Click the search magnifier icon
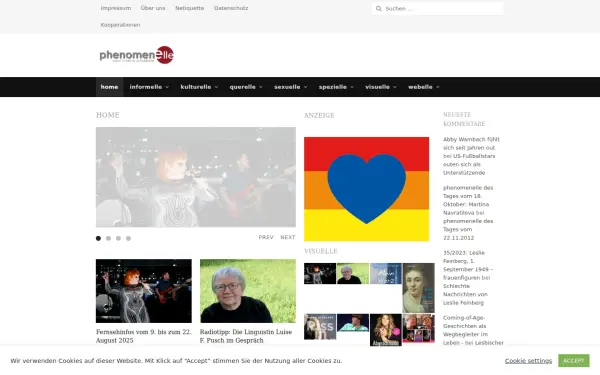The width and height of the screenshot is (600, 375). coord(378,8)
